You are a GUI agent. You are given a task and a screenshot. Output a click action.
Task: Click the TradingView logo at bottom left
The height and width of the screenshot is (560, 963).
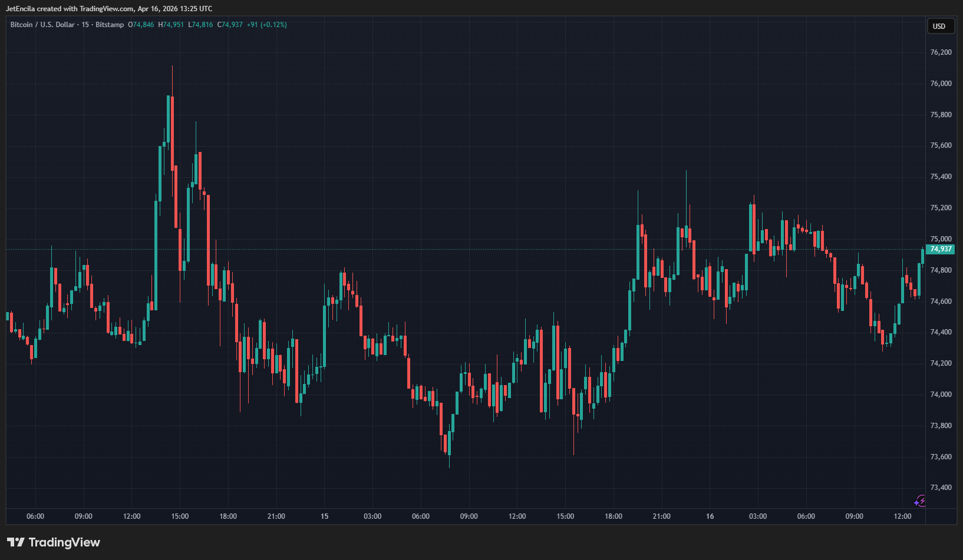click(x=54, y=542)
